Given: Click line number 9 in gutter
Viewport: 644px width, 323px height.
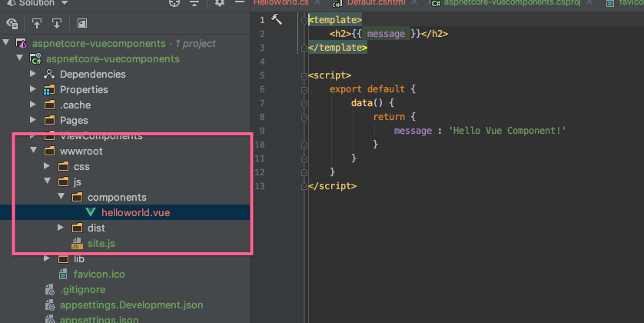Looking at the screenshot, I should click(261, 131).
